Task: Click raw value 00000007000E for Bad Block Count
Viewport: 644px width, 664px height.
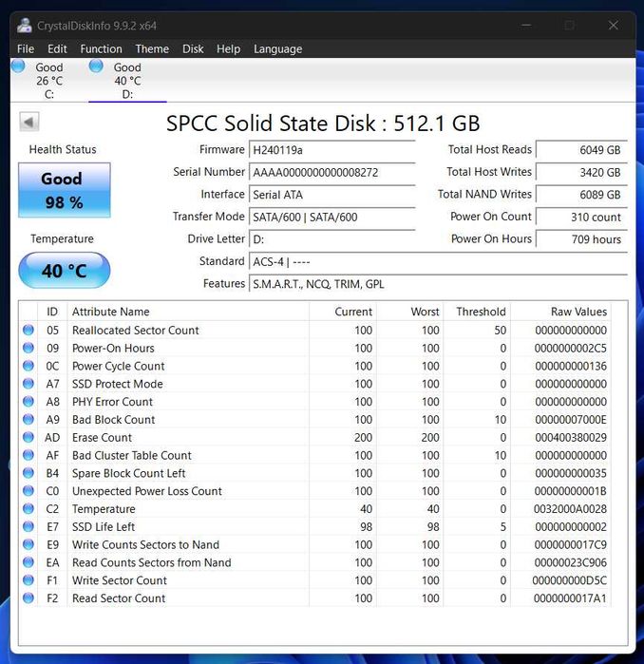Action: point(571,420)
